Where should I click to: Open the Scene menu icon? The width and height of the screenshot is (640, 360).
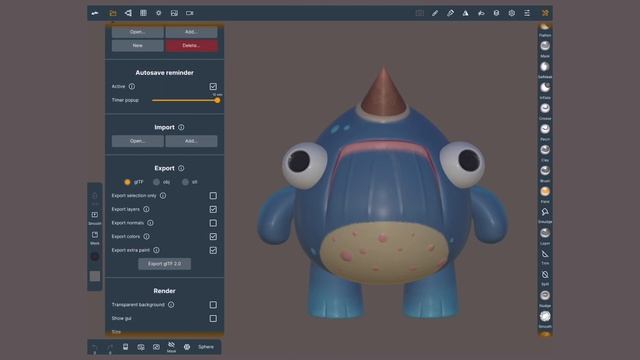point(128,13)
